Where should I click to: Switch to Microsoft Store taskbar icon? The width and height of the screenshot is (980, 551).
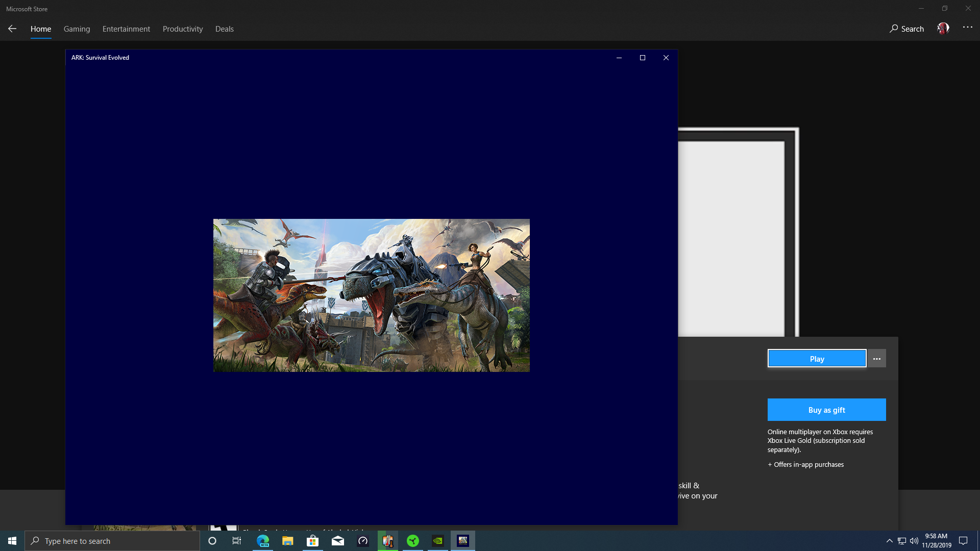[x=313, y=541]
